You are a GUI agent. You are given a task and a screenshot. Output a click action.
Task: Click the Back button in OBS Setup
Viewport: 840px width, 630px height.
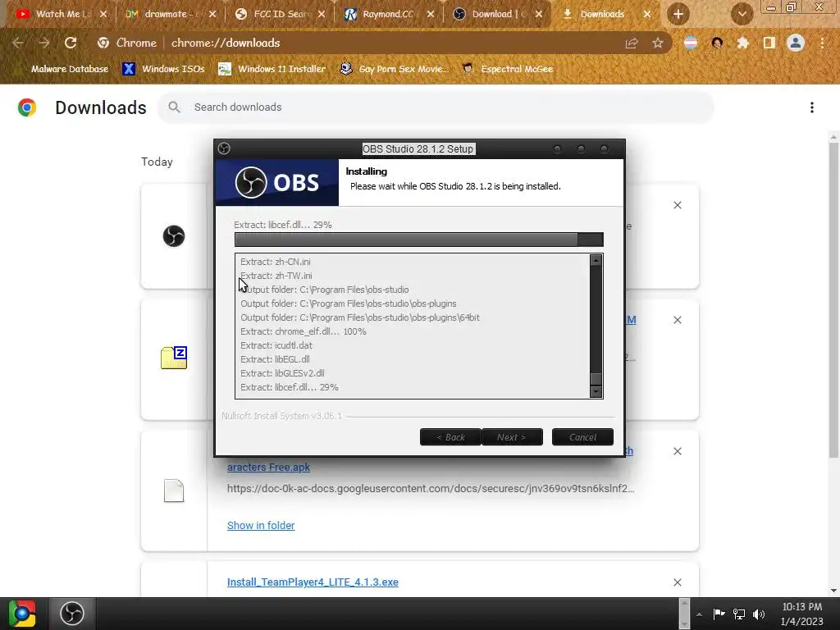(x=450, y=437)
